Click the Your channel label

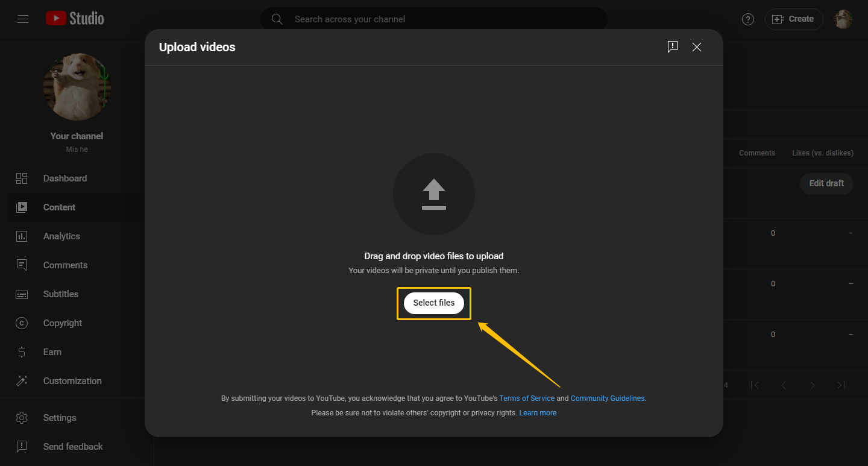click(77, 136)
